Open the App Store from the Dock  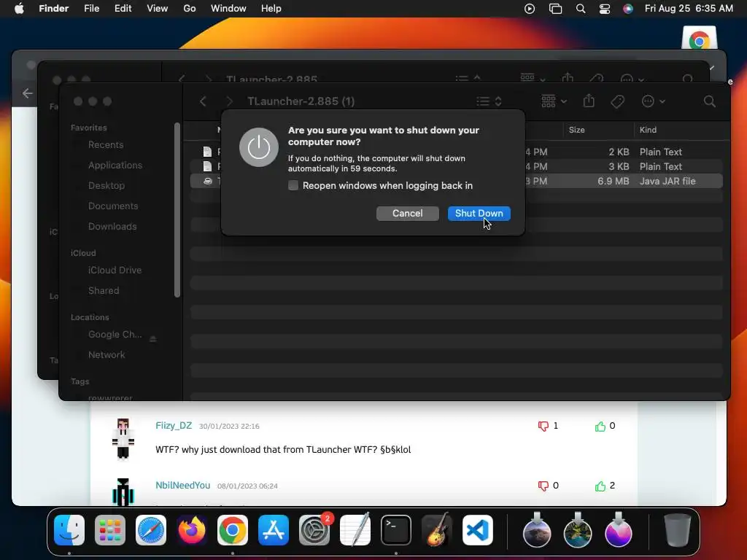tap(274, 530)
